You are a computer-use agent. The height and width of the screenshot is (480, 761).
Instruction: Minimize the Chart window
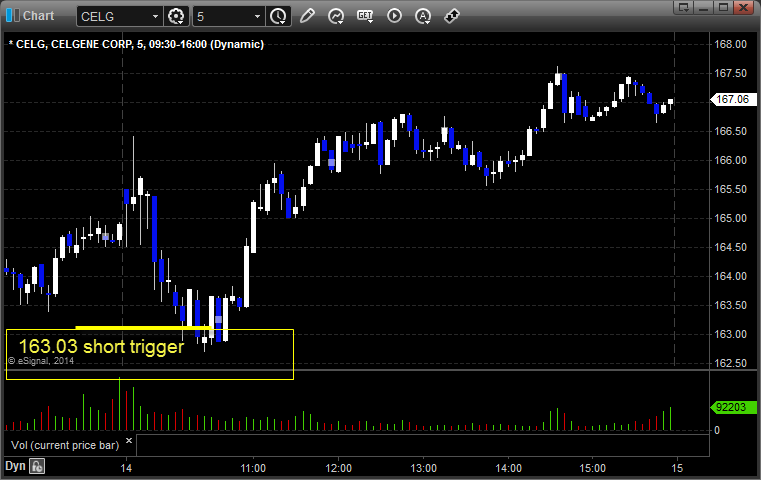click(x=704, y=7)
